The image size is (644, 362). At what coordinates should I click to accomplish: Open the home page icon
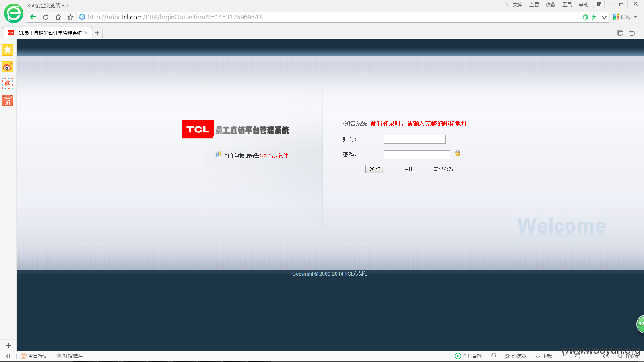tap(58, 17)
